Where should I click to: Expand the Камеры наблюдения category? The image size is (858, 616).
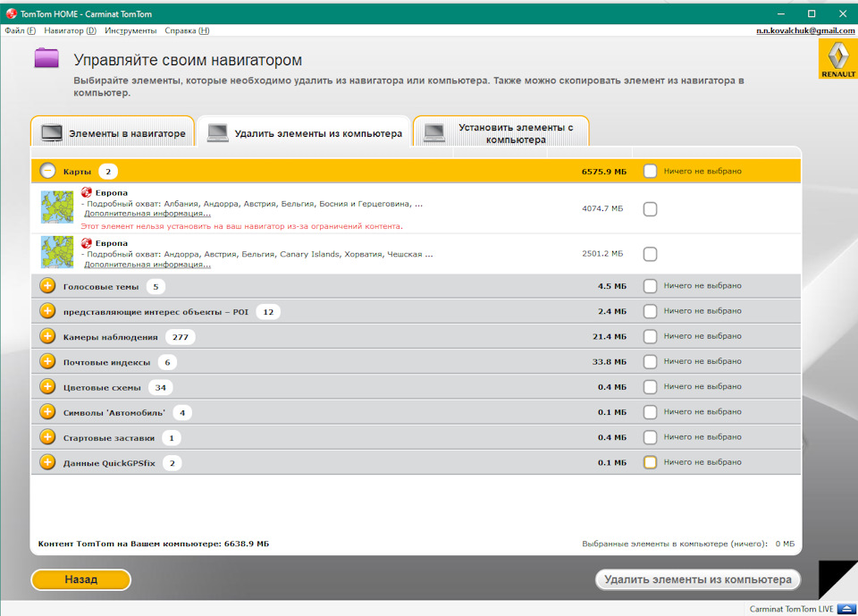point(47,336)
